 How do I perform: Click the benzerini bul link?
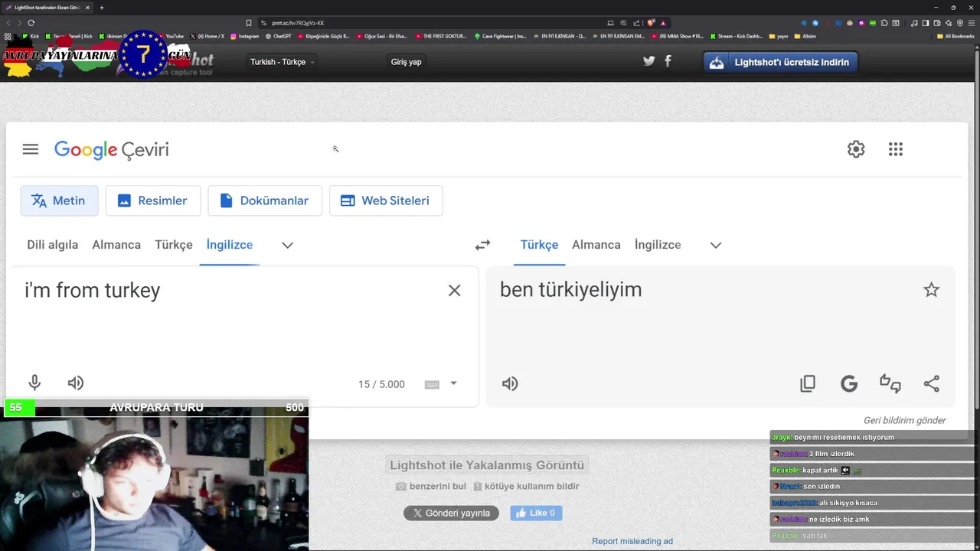431,486
